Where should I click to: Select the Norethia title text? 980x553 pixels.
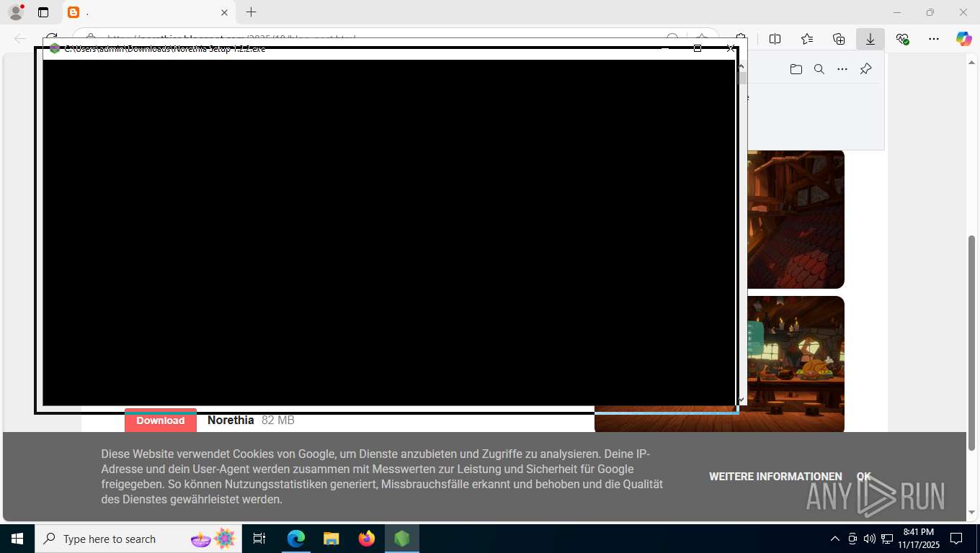[x=231, y=420]
